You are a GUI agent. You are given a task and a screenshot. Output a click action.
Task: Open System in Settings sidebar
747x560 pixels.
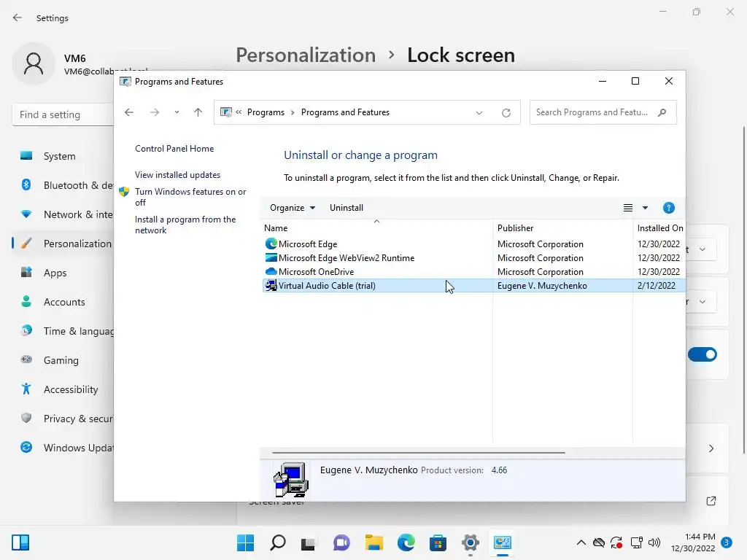click(x=60, y=156)
